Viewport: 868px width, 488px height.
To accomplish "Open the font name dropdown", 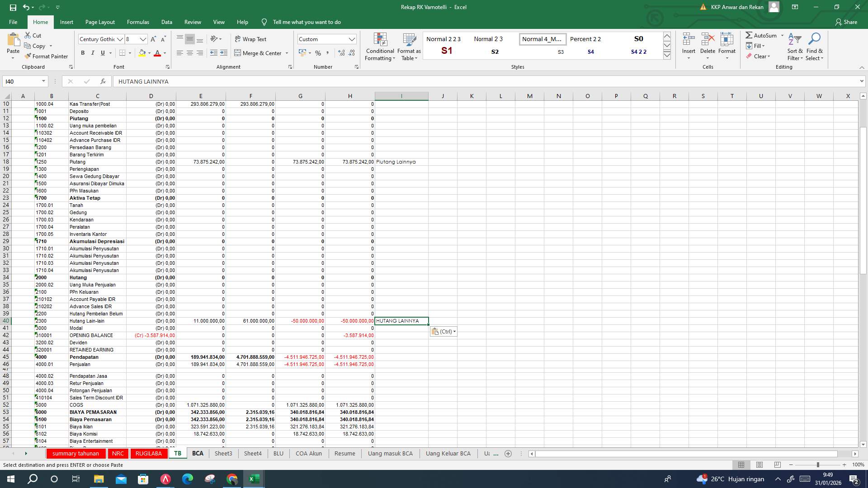I will [x=121, y=39].
